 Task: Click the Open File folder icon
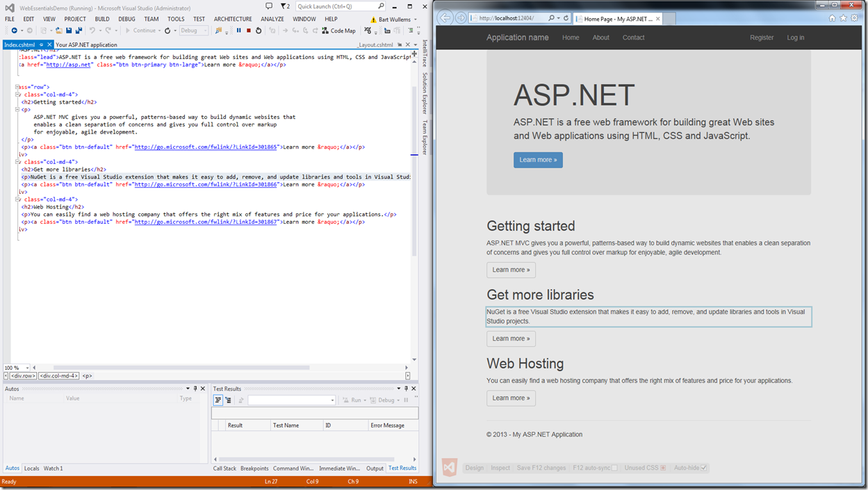[x=59, y=31]
